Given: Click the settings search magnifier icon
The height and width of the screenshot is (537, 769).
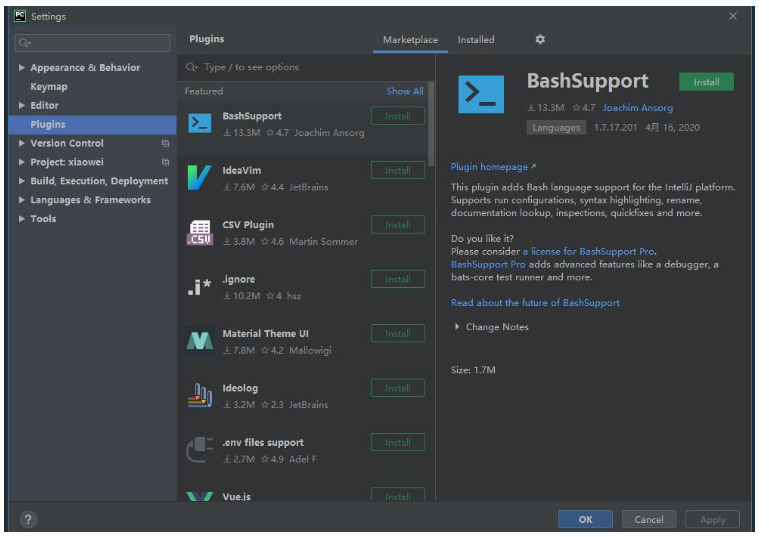Looking at the screenshot, I should (x=24, y=43).
